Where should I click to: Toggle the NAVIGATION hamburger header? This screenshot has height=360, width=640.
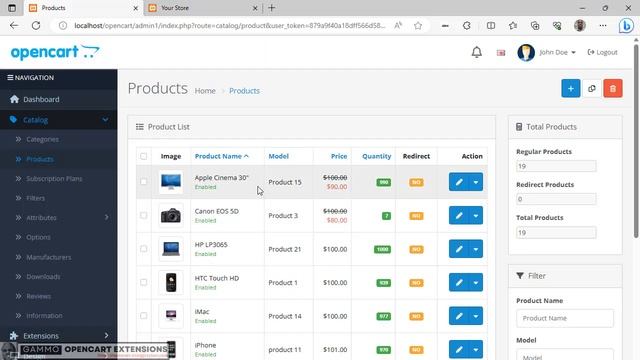coord(30,78)
